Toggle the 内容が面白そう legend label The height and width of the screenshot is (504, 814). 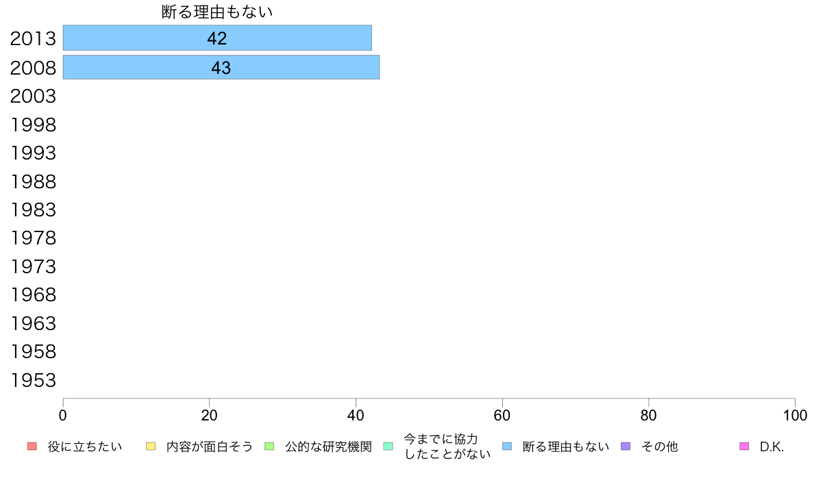click(209, 447)
